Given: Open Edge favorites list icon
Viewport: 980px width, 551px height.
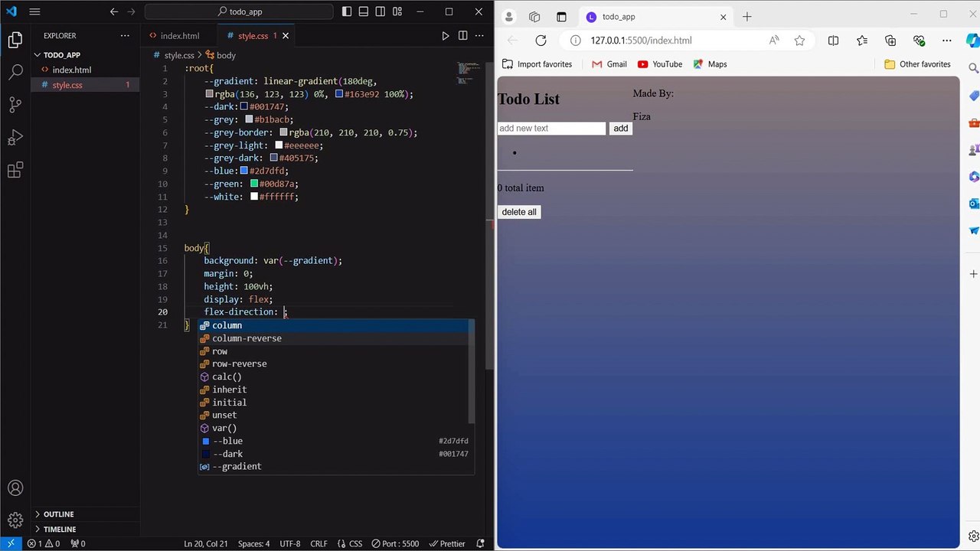Looking at the screenshot, I should coord(862,41).
